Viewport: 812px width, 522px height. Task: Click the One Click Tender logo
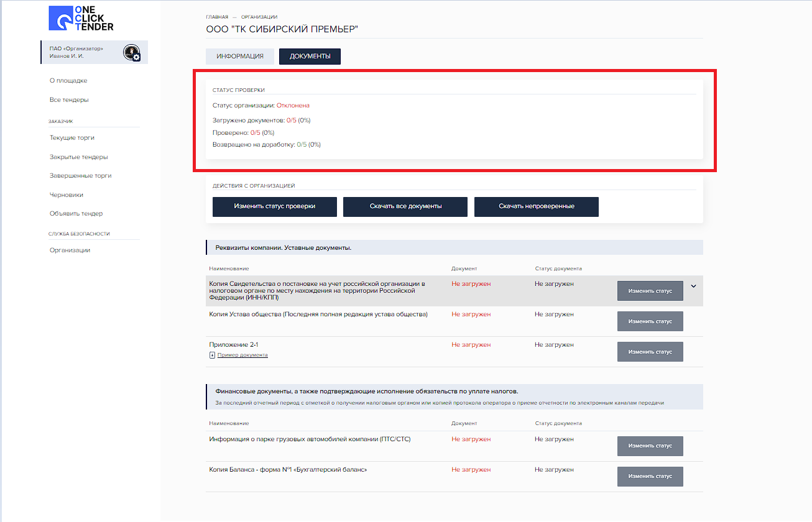tap(81, 19)
